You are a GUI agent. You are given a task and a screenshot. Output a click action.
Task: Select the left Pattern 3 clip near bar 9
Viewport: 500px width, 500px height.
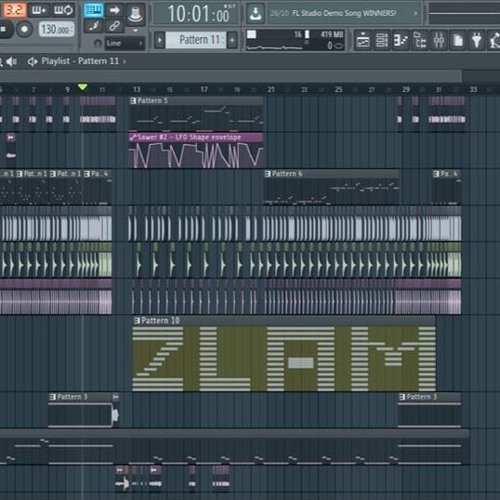(x=81, y=410)
